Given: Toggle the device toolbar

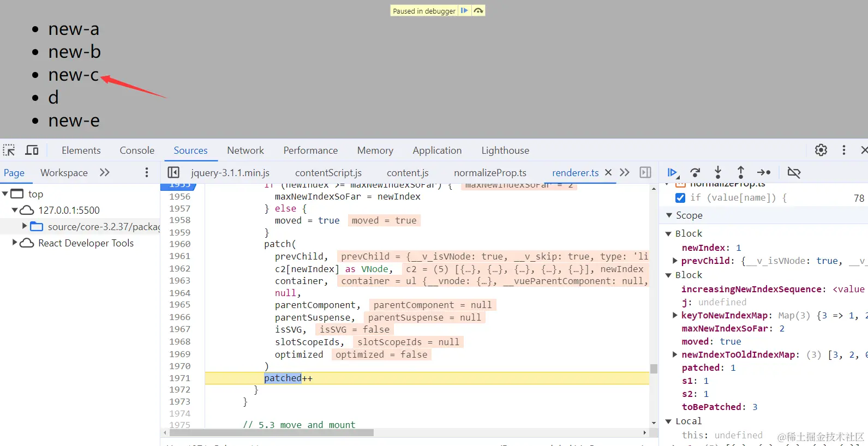Looking at the screenshot, I should pos(32,150).
